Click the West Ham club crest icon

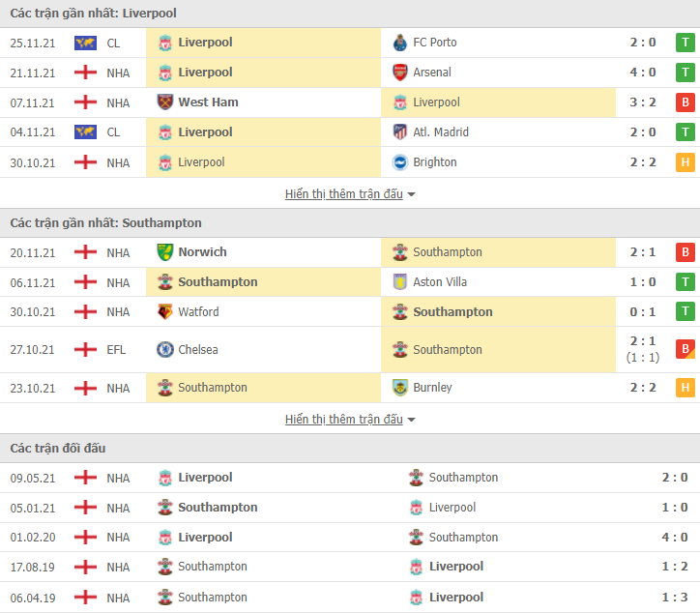164,102
